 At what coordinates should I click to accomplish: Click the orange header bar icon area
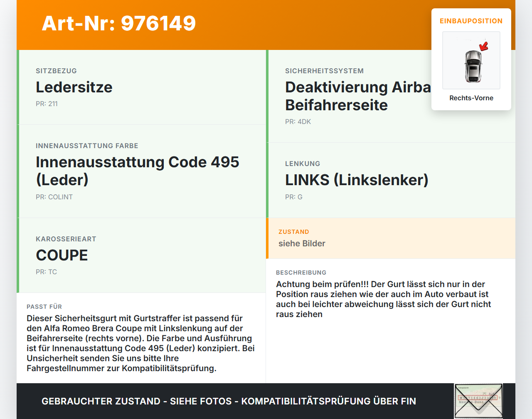tap(266, 24)
